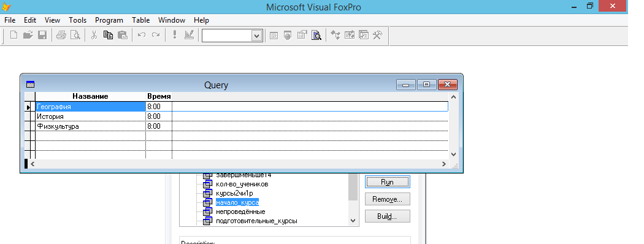The image size is (644, 244).
Task: Click the Build... button
Action: pyautogui.click(x=387, y=216)
